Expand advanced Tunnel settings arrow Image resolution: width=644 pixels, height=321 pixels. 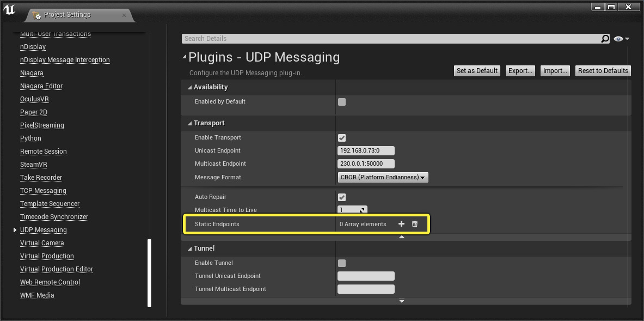click(x=402, y=301)
